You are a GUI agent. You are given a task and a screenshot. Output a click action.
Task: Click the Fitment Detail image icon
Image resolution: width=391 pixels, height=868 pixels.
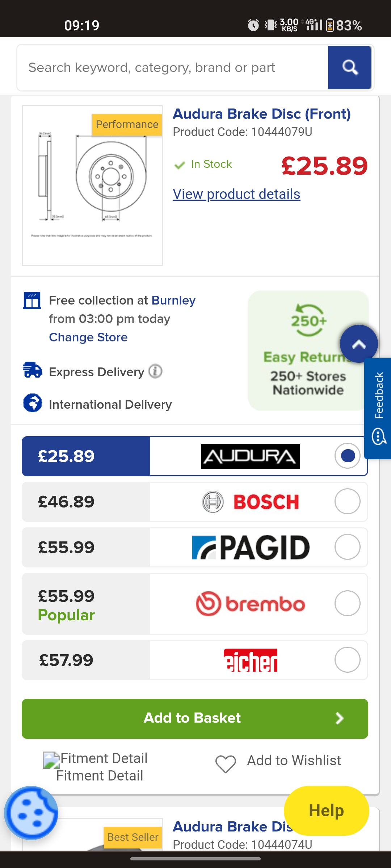[51, 760]
